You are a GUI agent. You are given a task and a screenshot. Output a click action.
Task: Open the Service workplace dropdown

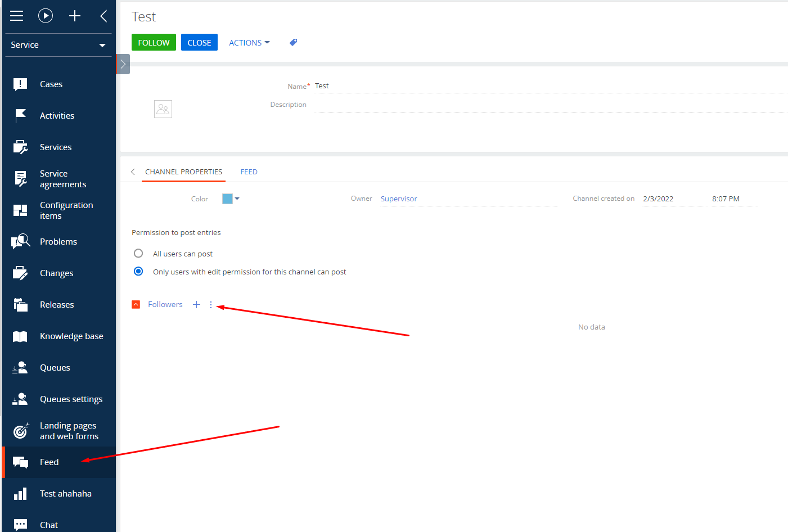click(58, 45)
